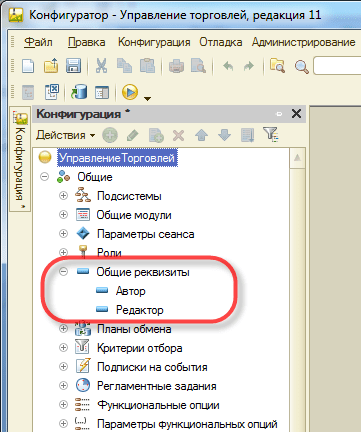
Task: Select the УправлениеТорговлей root node
Action: tap(117, 158)
